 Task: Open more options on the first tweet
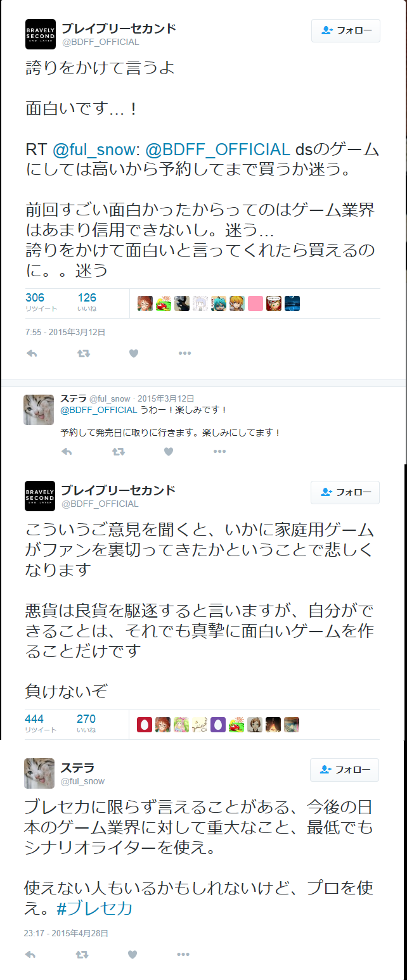(184, 353)
